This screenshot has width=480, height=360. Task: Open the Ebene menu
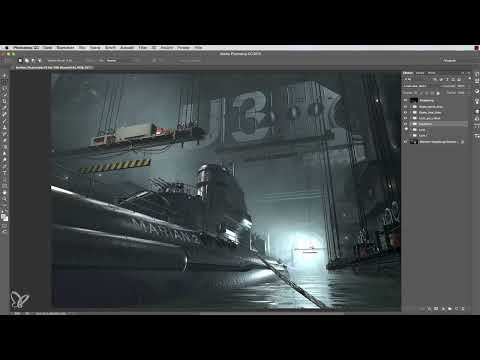click(95, 48)
